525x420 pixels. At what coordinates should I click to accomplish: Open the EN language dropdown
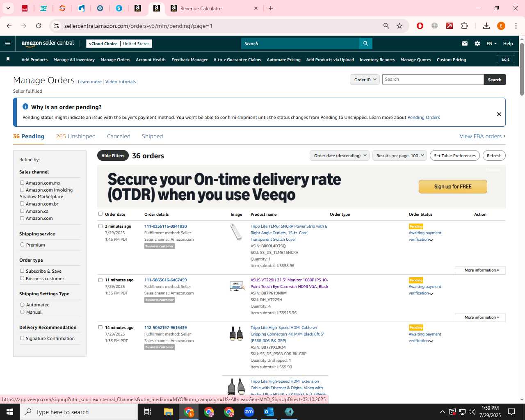[x=491, y=43]
